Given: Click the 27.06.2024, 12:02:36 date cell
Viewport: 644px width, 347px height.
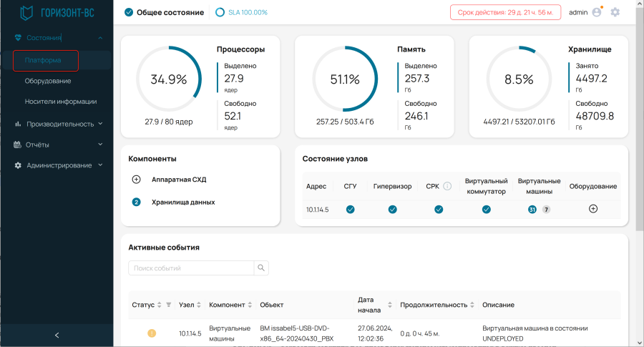Looking at the screenshot, I should point(375,333).
